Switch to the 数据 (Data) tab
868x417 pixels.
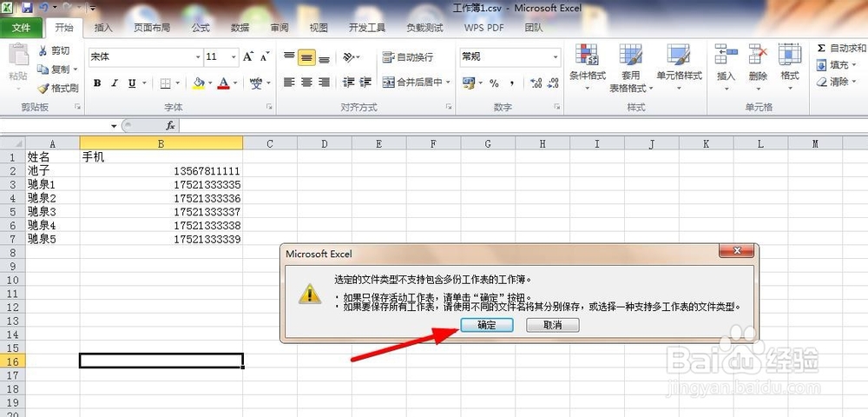pos(240,28)
